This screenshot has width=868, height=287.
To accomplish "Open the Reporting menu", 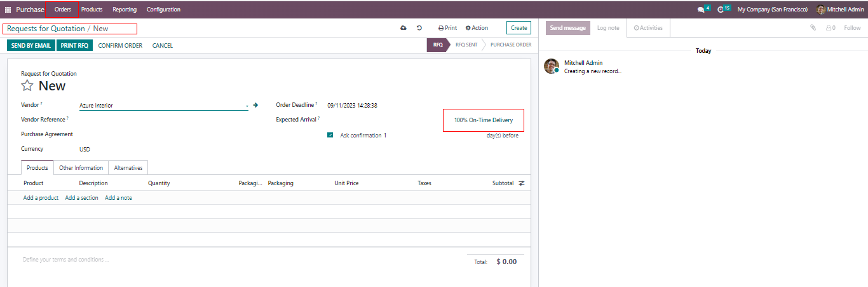I will tap(125, 10).
